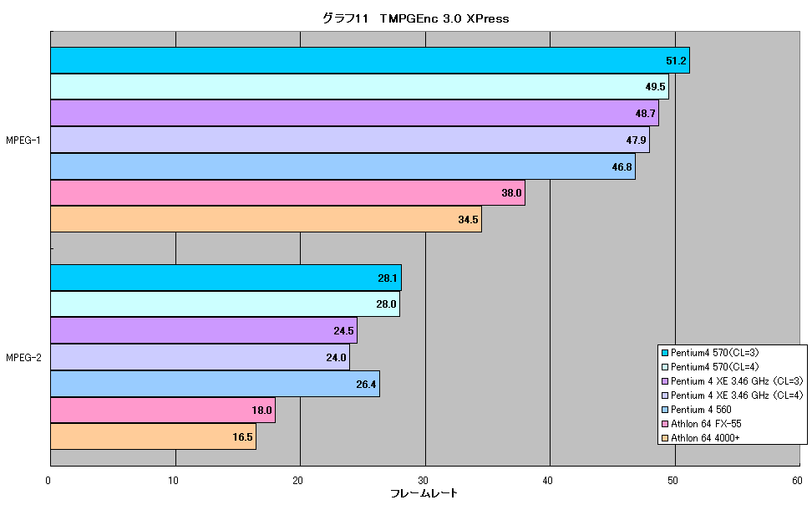Viewport: 812px width, 505px height.
Task: Click legend text Pentium 4 560
Action: [x=701, y=410]
